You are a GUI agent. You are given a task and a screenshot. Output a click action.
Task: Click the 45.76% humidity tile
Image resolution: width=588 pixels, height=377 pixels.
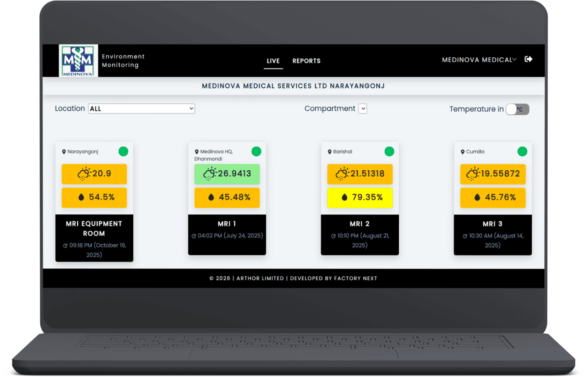pyautogui.click(x=493, y=198)
